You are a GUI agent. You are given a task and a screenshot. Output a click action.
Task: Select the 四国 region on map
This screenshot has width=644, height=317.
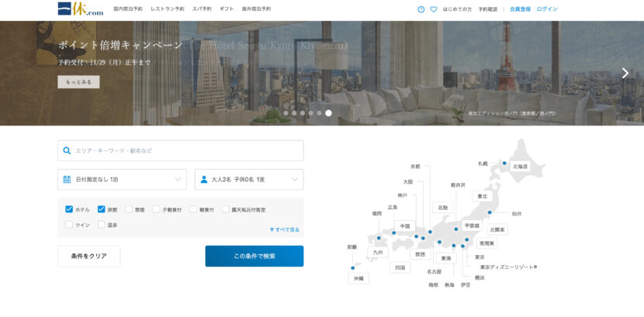(400, 268)
